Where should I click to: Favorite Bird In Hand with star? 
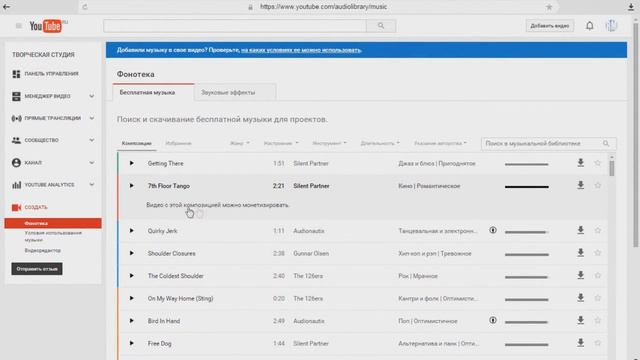pos(598,320)
